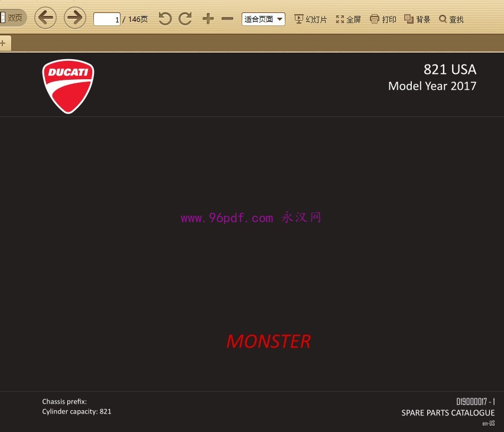Click 'Chassis prefix:' text

(x=64, y=401)
